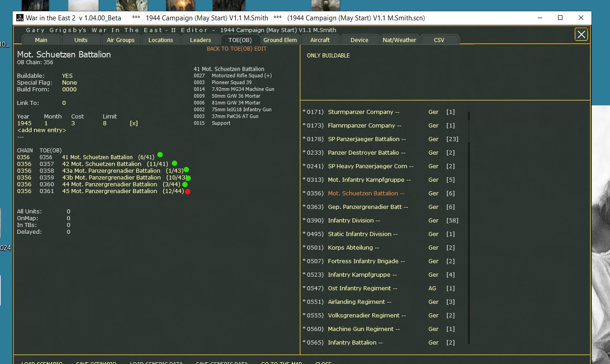Click the War in the East app icon
Image resolution: width=610 pixels, height=364 pixels.
tap(20, 18)
